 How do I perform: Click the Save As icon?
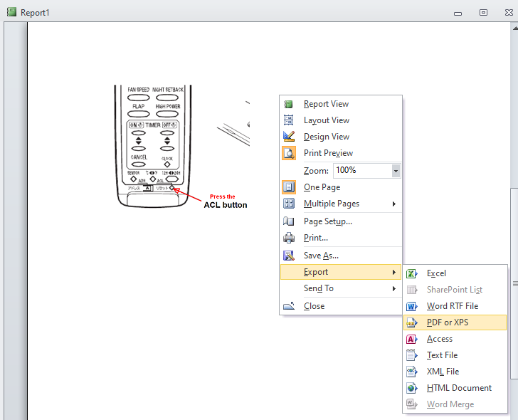tap(288, 256)
